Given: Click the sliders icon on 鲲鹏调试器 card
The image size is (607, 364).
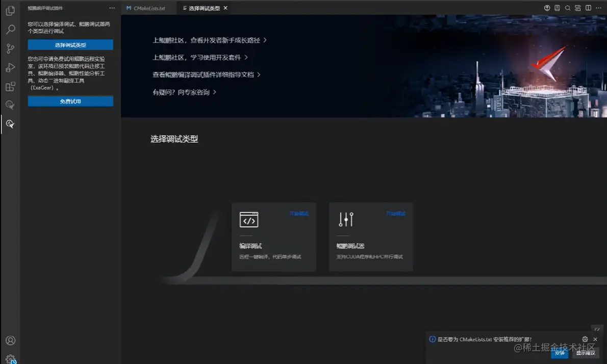Looking at the screenshot, I should 346,219.
